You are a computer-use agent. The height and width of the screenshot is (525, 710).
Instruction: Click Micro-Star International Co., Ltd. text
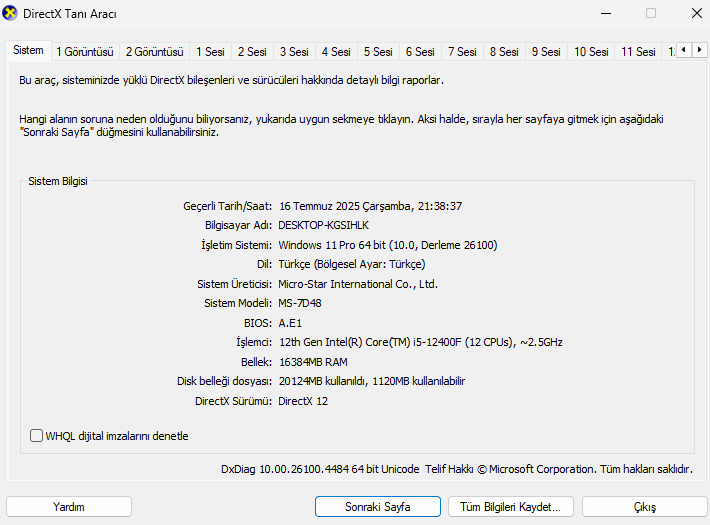click(x=358, y=284)
